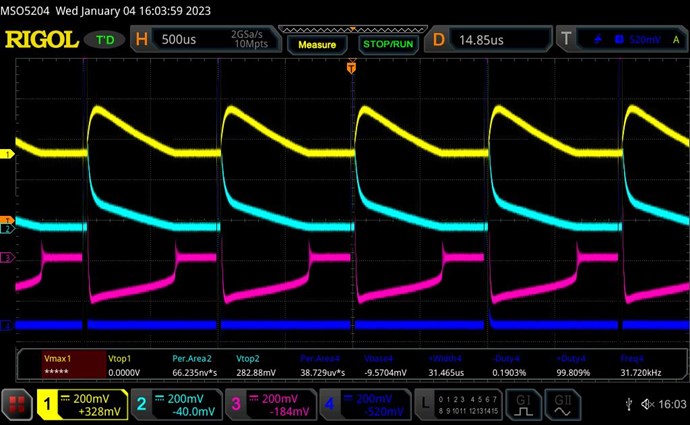Click the 16:03 clock in the corner
Image resolution: width=690 pixels, height=425 pixels.
pyautogui.click(x=672, y=404)
